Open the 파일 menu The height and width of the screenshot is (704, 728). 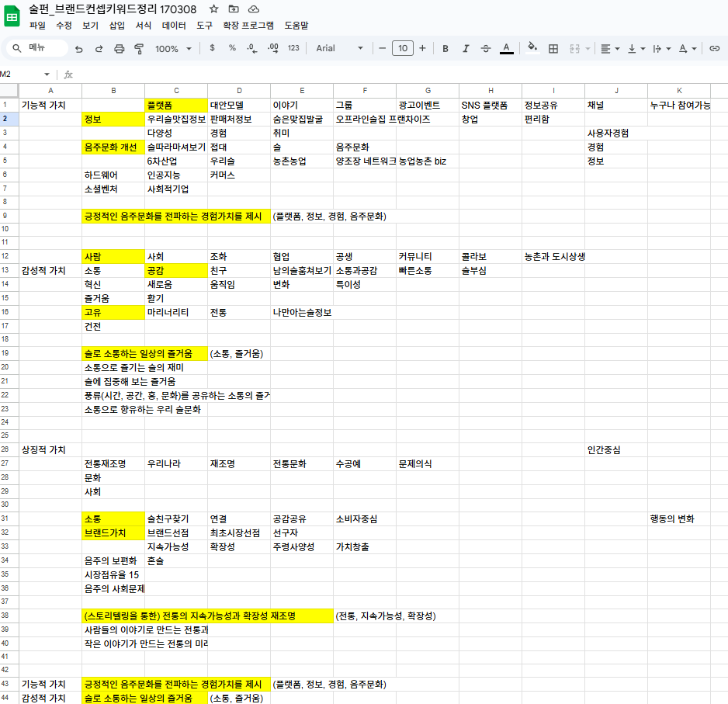[x=37, y=25]
